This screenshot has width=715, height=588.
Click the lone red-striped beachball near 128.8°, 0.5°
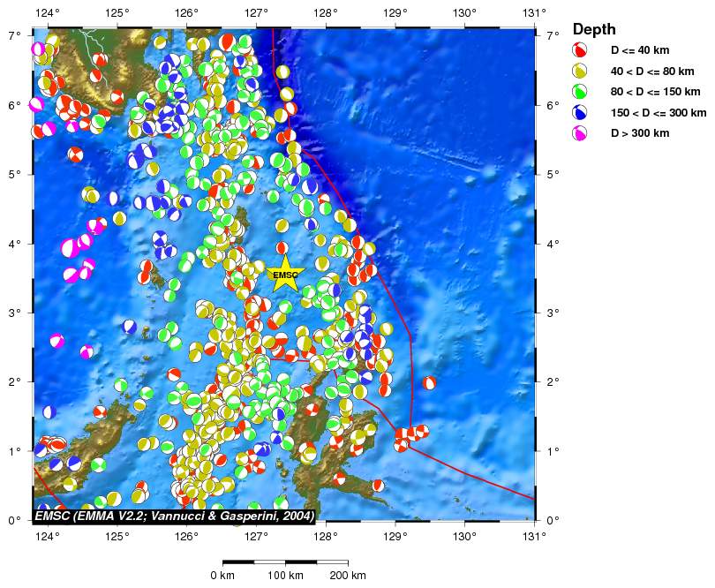pyautogui.click(x=378, y=485)
